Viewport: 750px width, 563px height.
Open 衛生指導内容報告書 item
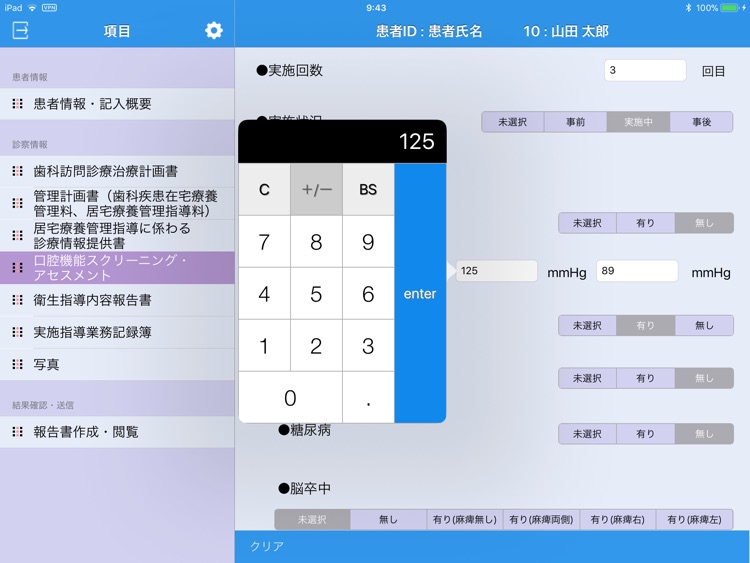coord(117,300)
